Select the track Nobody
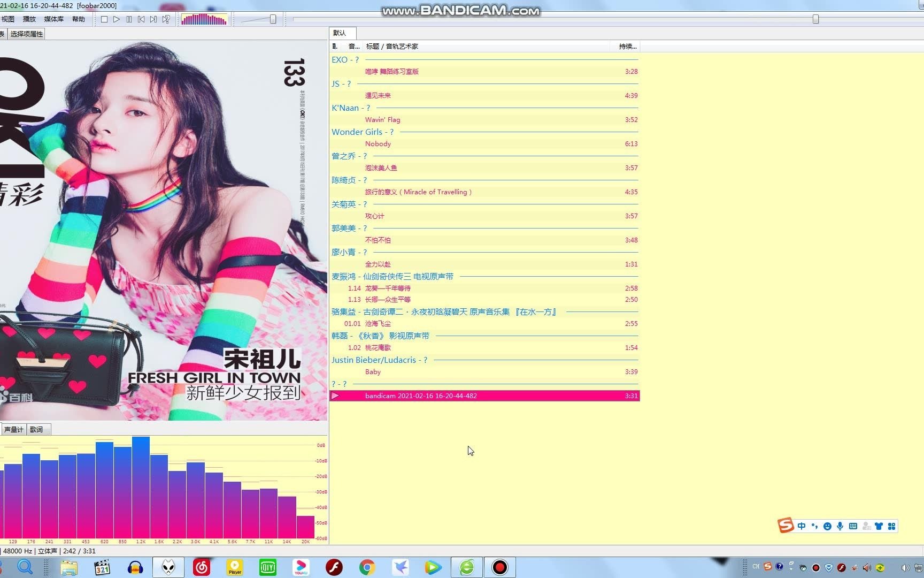 (484, 144)
